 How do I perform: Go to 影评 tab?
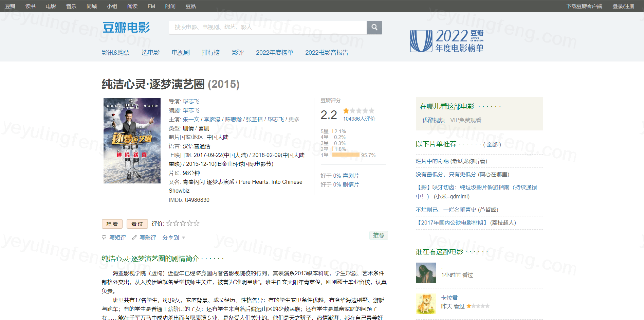click(238, 52)
